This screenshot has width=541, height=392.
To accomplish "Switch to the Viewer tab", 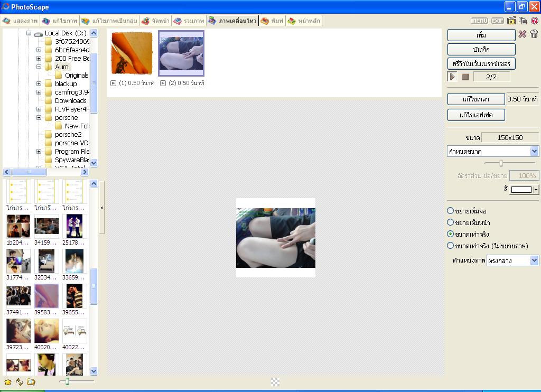I will click(x=20, y=21).
